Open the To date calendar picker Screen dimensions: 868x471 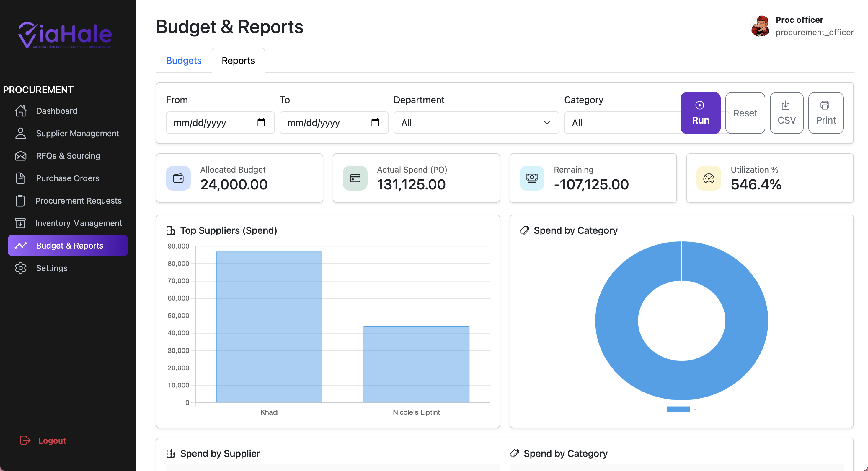[x=375, y=122]
